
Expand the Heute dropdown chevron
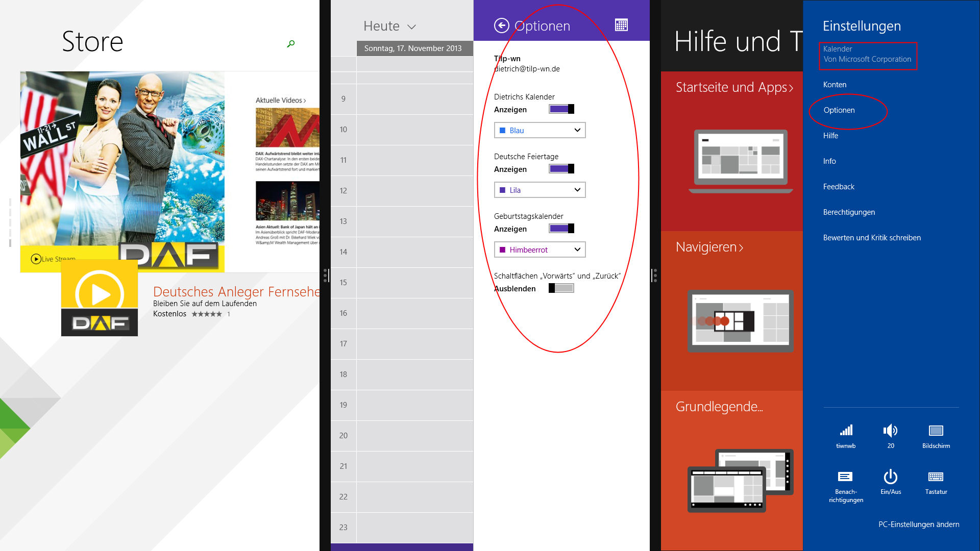point(412,27)
